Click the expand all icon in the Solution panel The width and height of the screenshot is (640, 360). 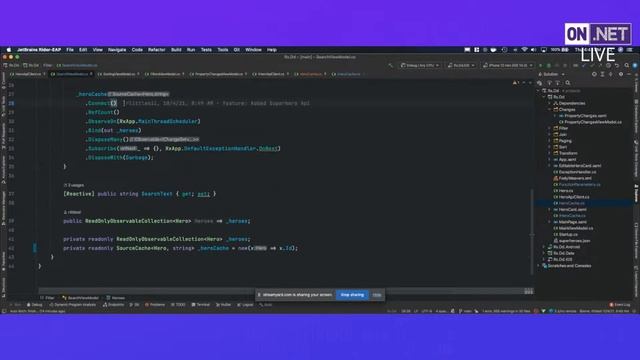(x=602, y=74)
